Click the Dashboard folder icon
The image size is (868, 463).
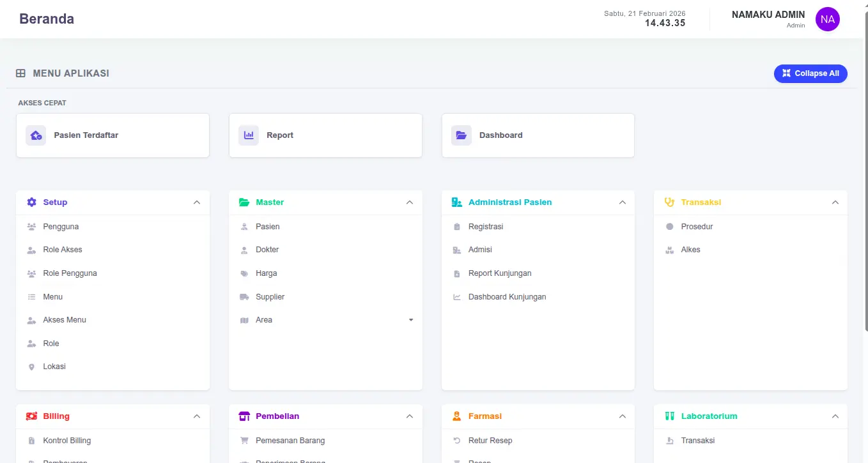coord(461,135)
